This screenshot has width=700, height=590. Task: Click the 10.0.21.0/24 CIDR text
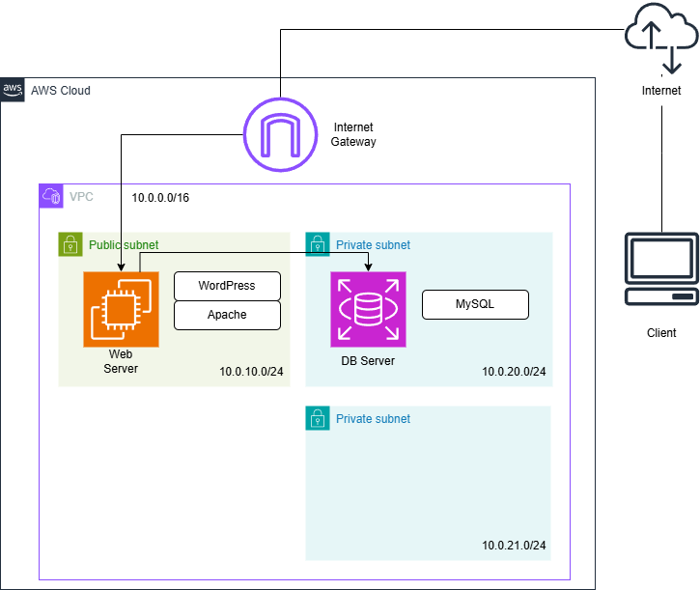(x=514, y=546)
